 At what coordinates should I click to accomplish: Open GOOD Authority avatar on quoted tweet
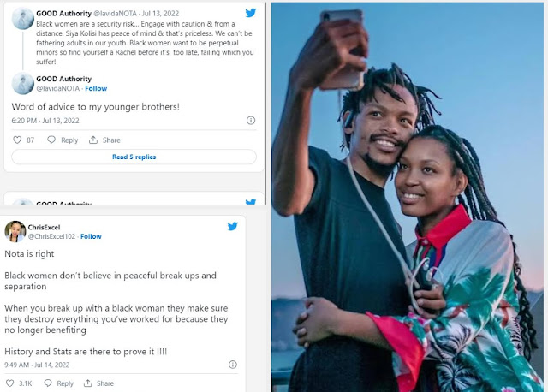[23, 18]
